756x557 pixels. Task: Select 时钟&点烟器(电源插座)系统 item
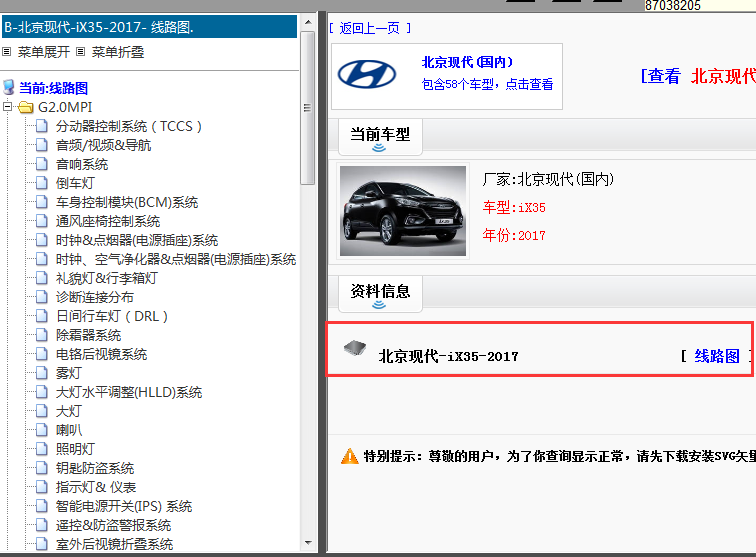[x=137, y=240]
